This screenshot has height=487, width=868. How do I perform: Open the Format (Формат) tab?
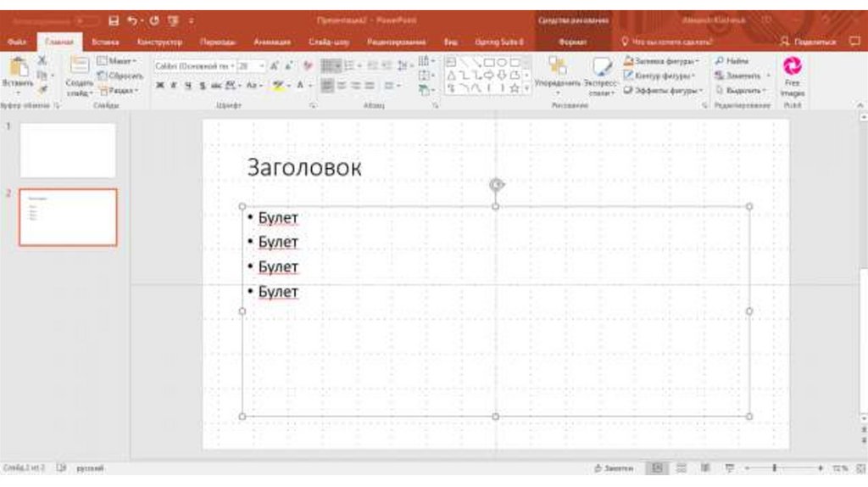click(x=573, y=42)
